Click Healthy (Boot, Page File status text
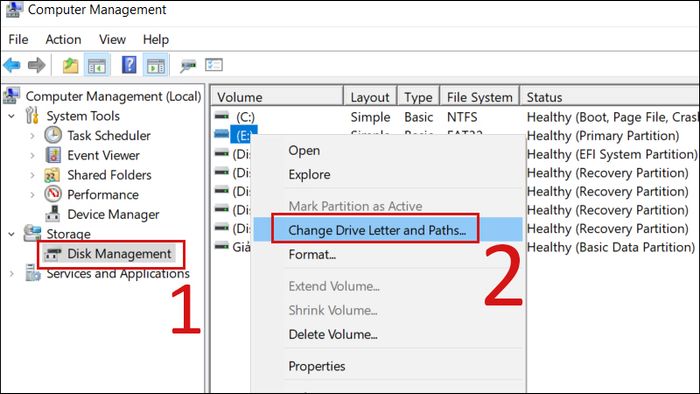Viewport: 700px width, 394px height. [x=612, y=117]
